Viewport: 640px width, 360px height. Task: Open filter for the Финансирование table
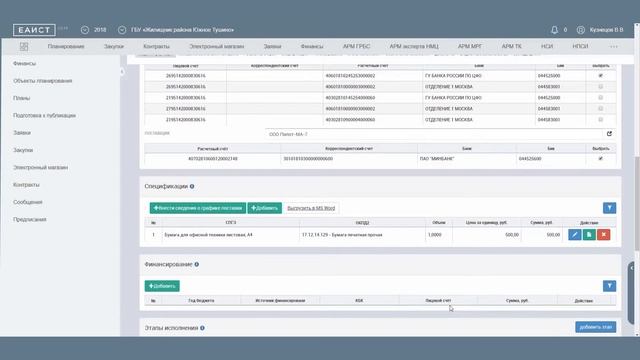point(609,286)
